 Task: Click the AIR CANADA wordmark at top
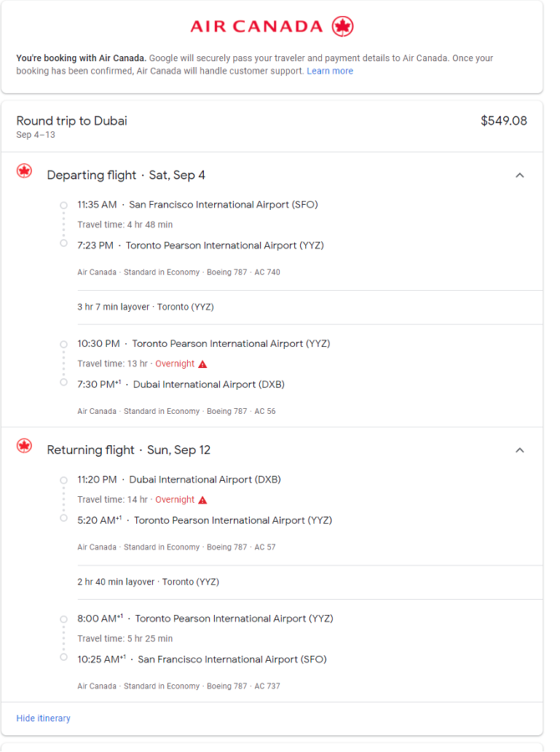[257, 27]
